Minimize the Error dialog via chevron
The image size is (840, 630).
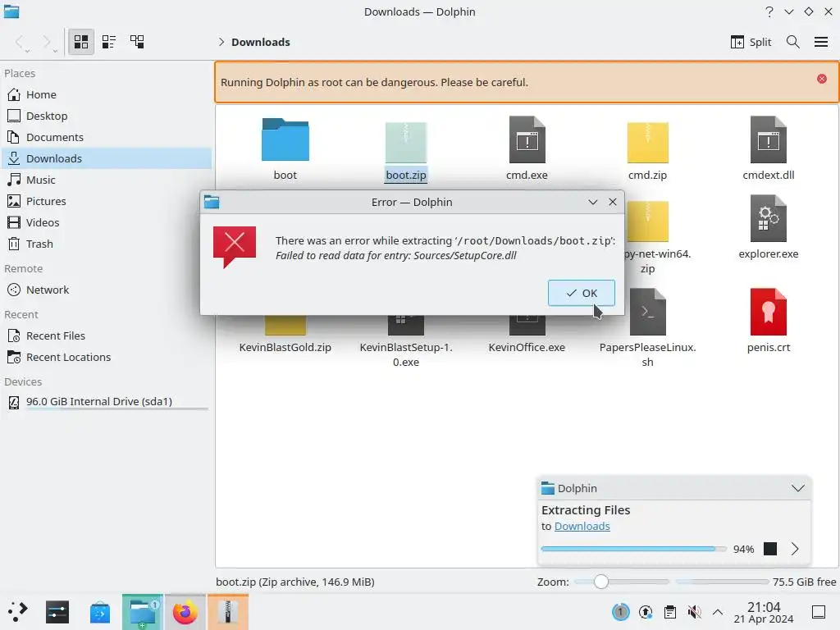(592, 202)
